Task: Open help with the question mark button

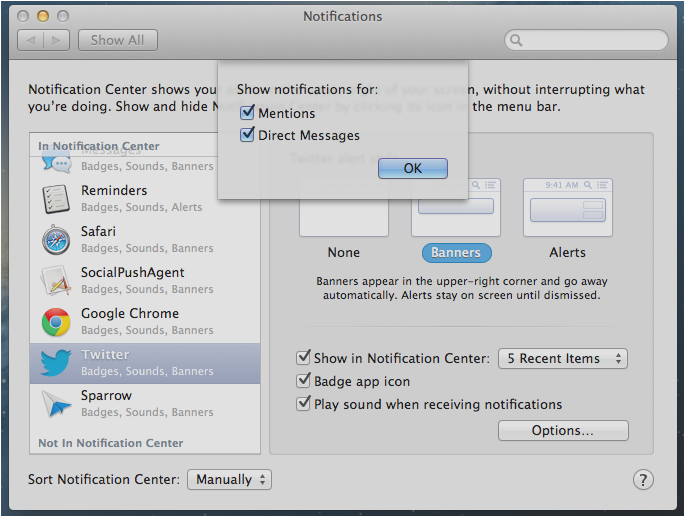Action: [643, 480]
